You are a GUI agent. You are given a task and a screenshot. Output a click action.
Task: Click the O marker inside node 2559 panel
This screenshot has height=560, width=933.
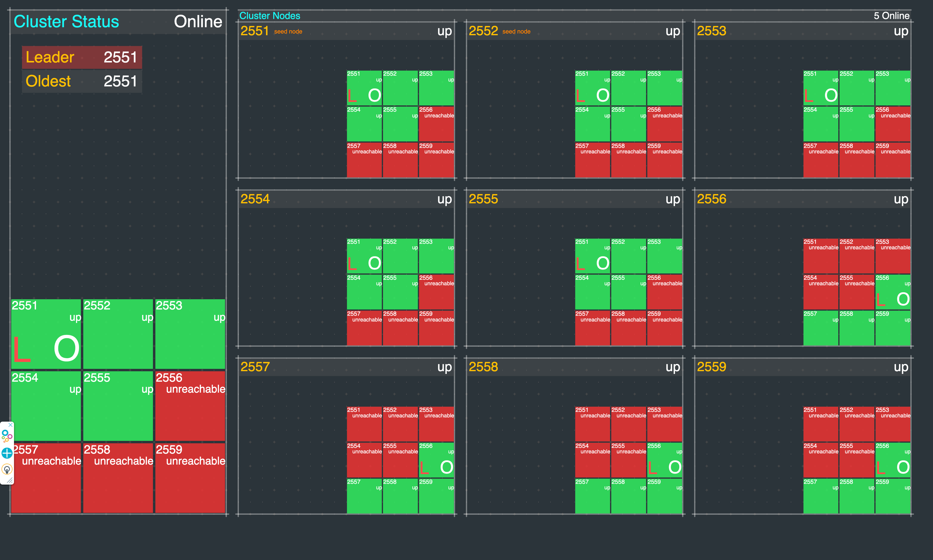[x=903, y=467]
